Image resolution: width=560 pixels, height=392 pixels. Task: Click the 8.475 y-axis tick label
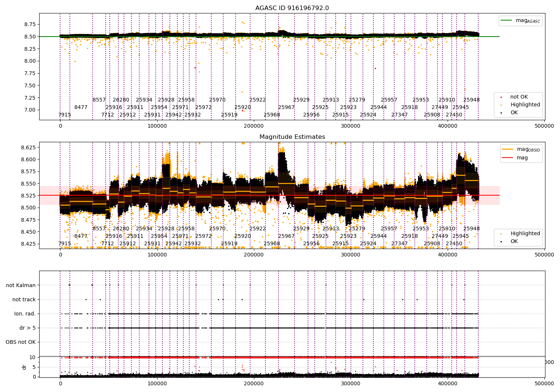pos(28,220)
